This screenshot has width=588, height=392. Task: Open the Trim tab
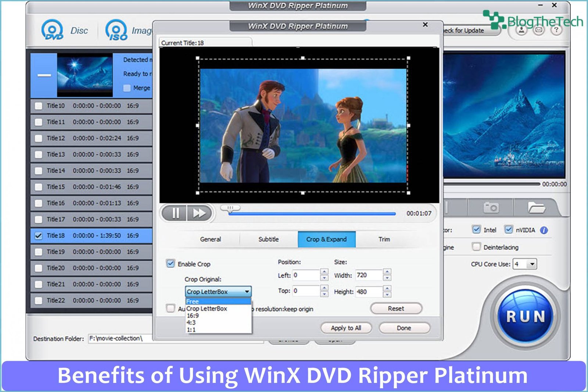click(384, 239)
